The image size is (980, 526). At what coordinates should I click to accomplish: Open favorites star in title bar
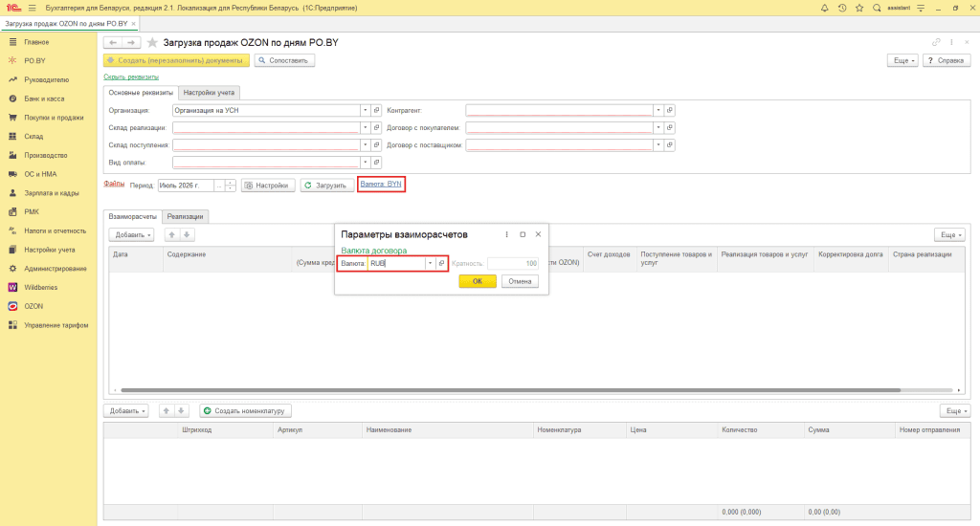[x=859, y=8]
